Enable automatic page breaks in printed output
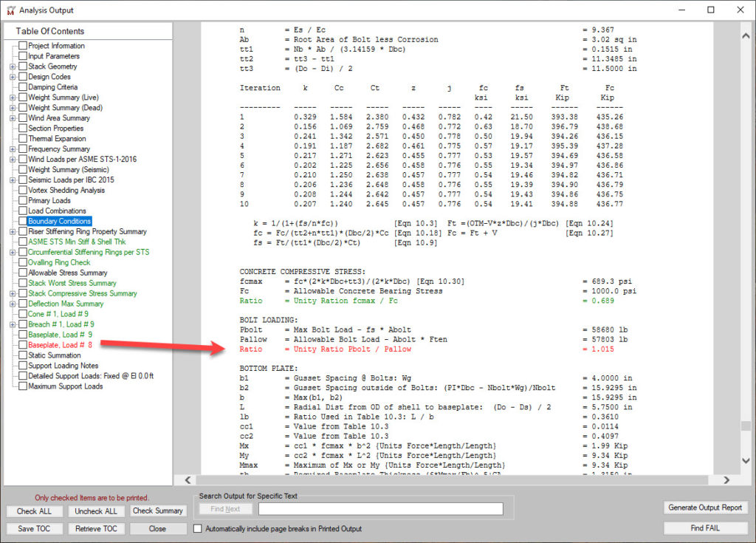This screenshot has width=756, height=543. pos(196,528)
